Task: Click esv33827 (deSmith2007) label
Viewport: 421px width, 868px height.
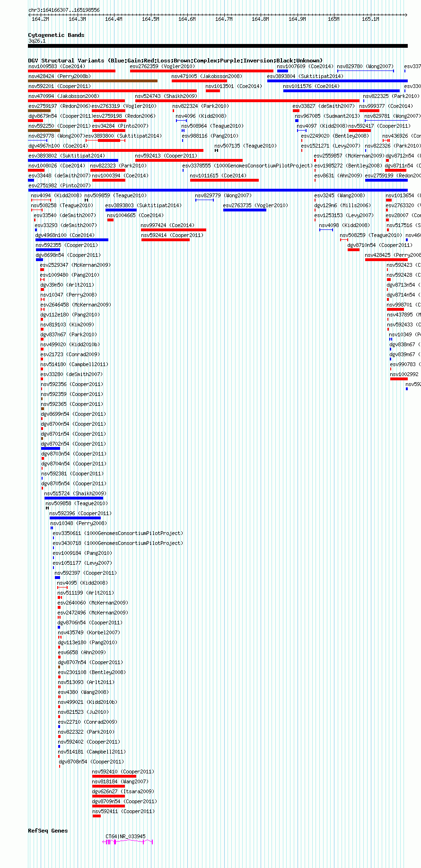Action: click(x=324, y=106)
